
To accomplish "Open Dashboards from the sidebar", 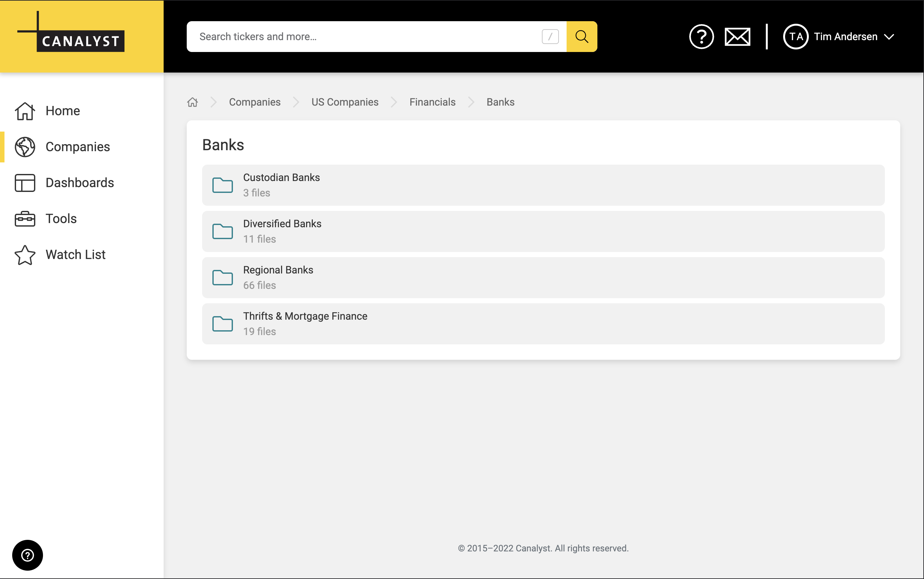I will [80, 183].
